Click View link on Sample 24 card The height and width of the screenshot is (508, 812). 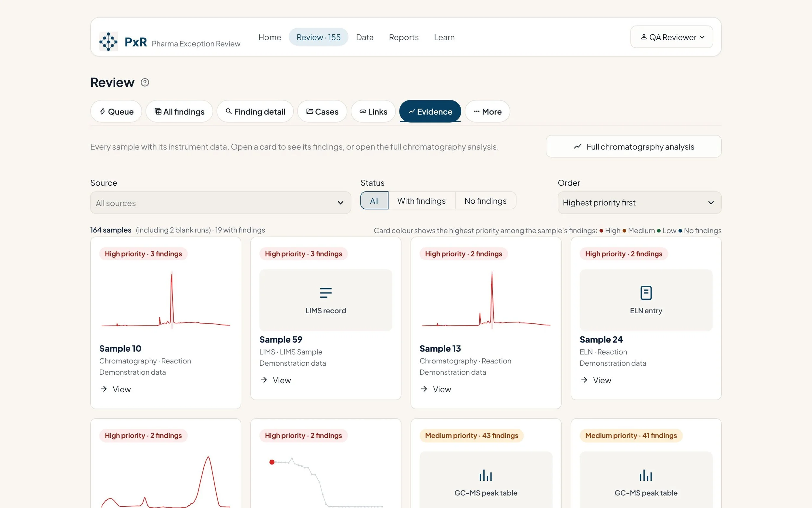click(x=596, y=380)
